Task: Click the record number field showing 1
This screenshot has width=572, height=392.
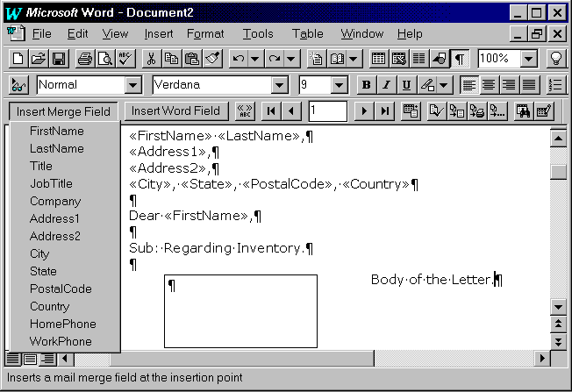Action: click(x=328, y=110)
